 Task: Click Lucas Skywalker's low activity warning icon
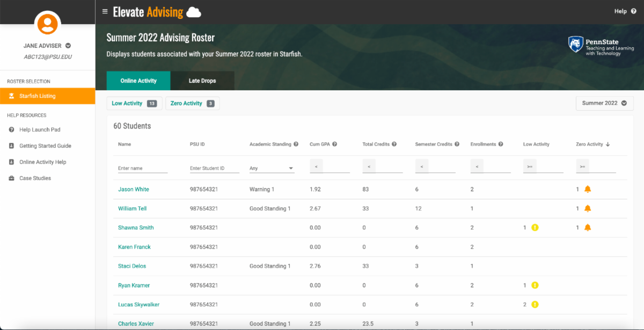[x=535, y=305]
